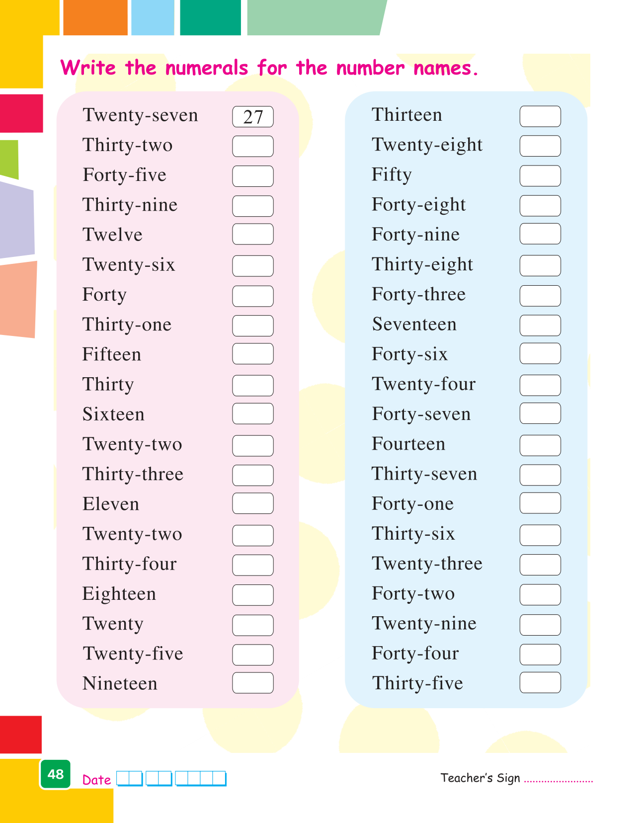
Task: Select the box beside Thirty-five
Action: (540, 683)
